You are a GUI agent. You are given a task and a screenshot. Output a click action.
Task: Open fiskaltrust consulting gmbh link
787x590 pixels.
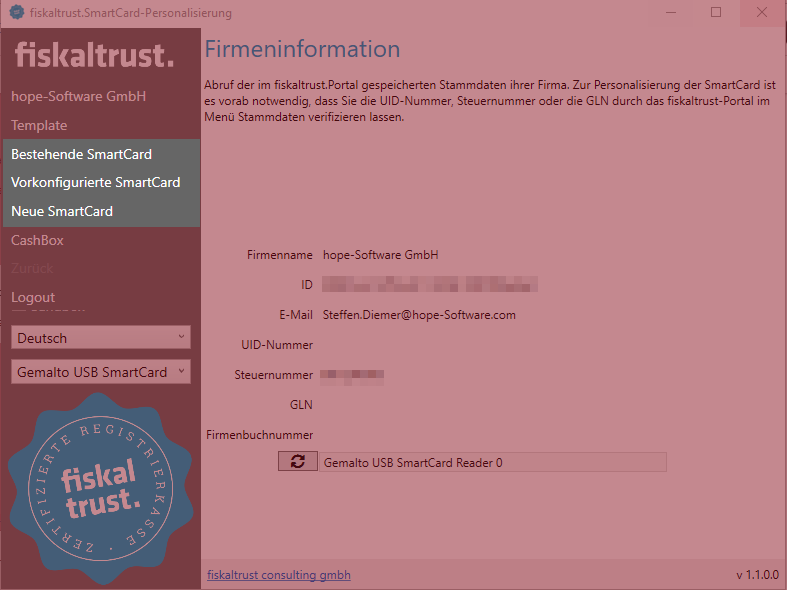(279, 575)
